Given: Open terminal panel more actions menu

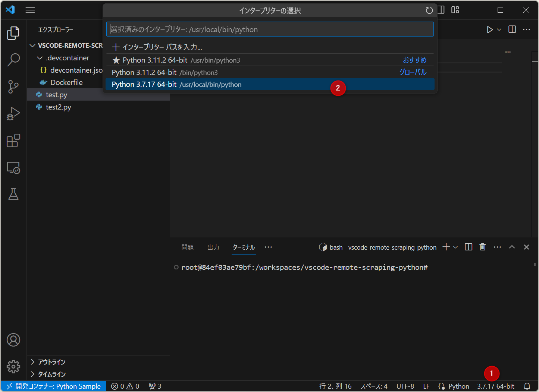Looking at the screenshot, I should (x=497, y=247).
